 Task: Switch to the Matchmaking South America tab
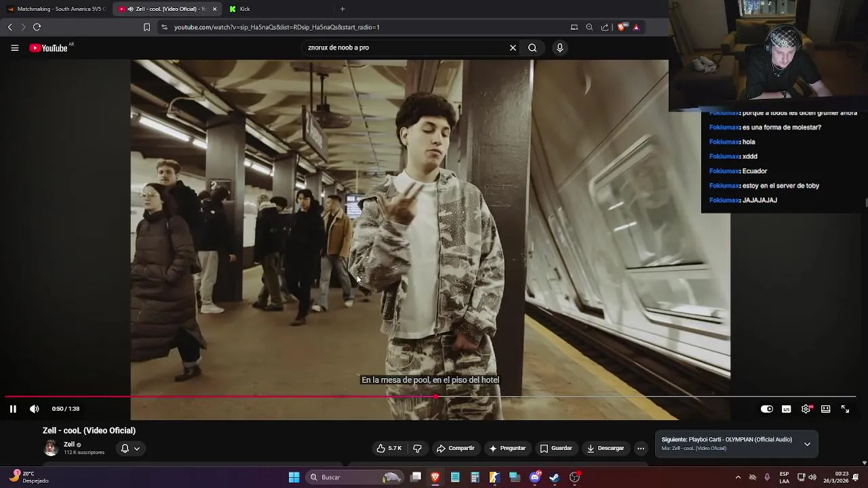tap(57, 9)
